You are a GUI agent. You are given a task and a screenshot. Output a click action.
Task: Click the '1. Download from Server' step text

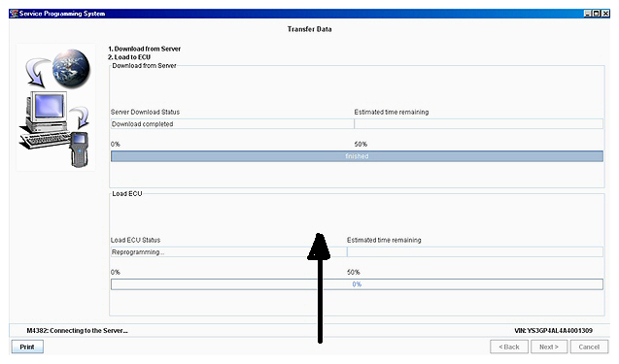pos(145,49)
